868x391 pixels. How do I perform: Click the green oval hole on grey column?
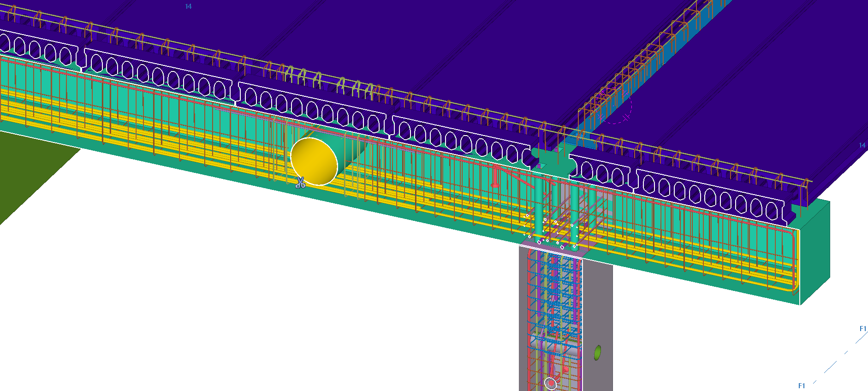597,353
